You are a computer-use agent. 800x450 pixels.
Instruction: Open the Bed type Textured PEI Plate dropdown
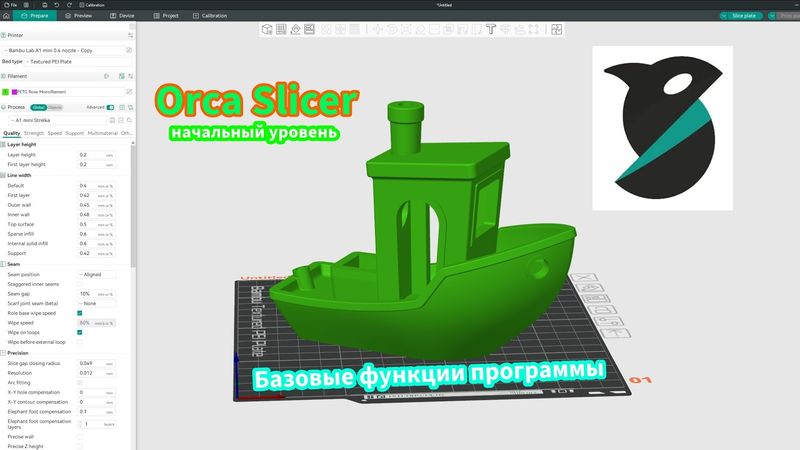tap(78, 62)
